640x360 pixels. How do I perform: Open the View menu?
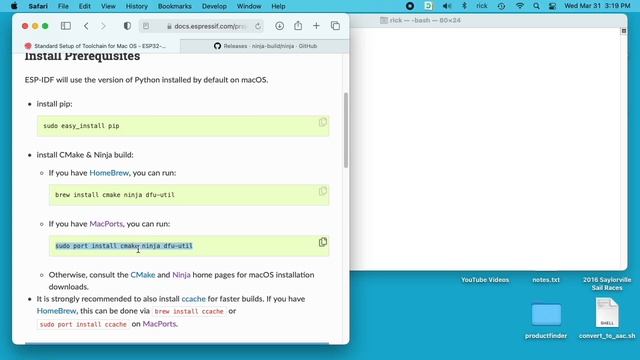coord(108,6)
